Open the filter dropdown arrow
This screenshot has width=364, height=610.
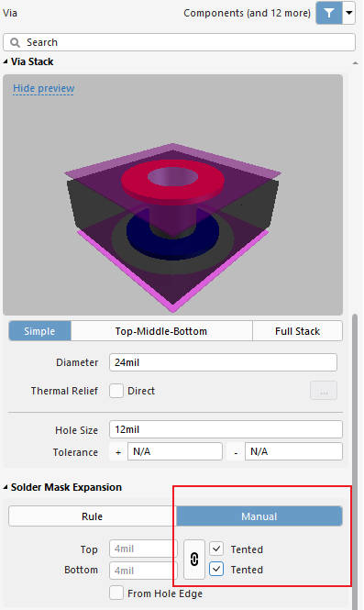coord(348,13)
